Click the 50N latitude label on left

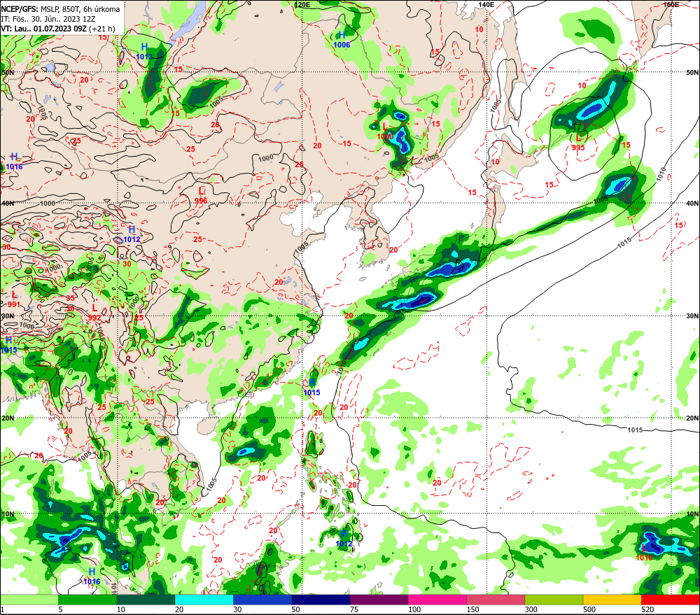pyautogui.click(x=8, y=72)
